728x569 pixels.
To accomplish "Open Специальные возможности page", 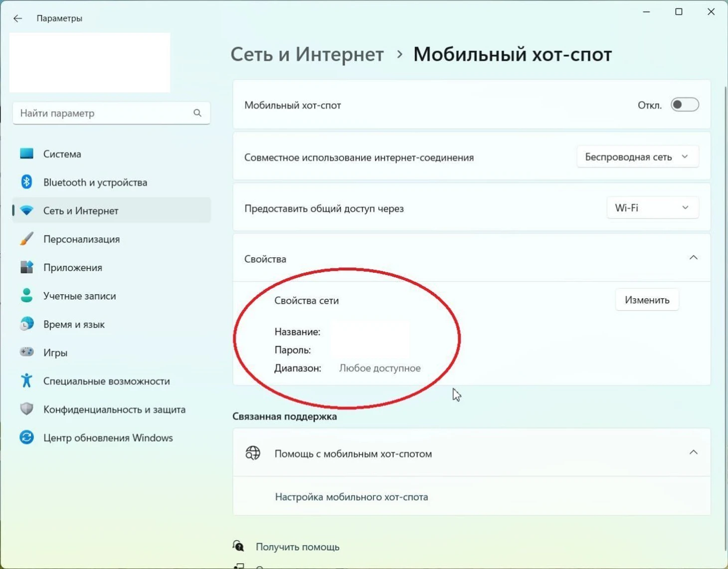I will click(x=111, y=380).
